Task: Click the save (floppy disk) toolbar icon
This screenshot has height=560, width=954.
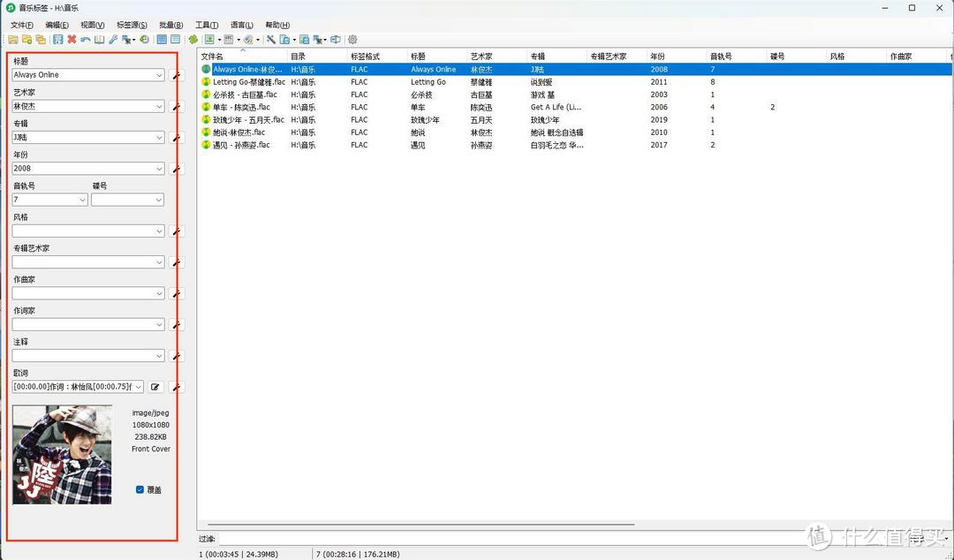Action: (57, 40)
